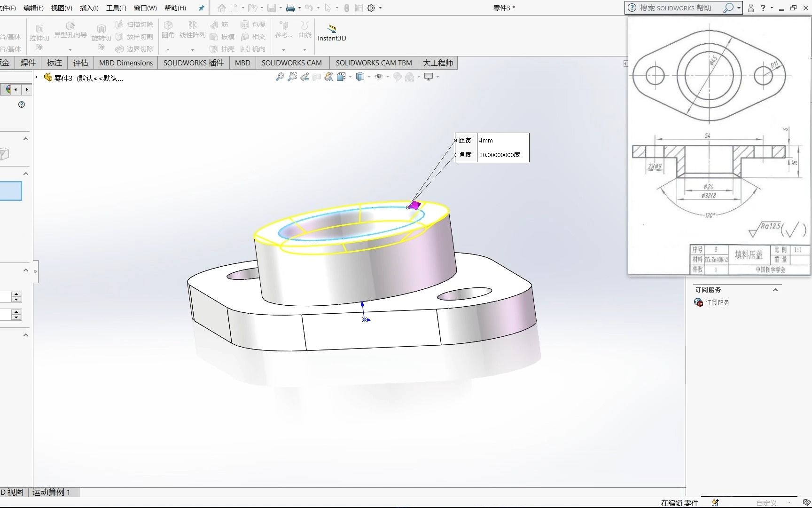
Task: Click the drawing reference image thumbnail
Action: click(x=719, y=146)
